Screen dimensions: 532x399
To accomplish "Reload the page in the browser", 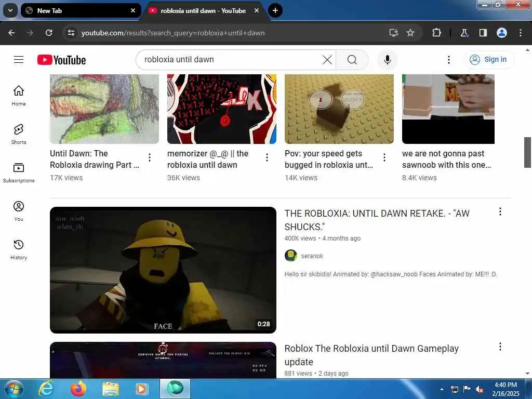I will coord(49,33).
